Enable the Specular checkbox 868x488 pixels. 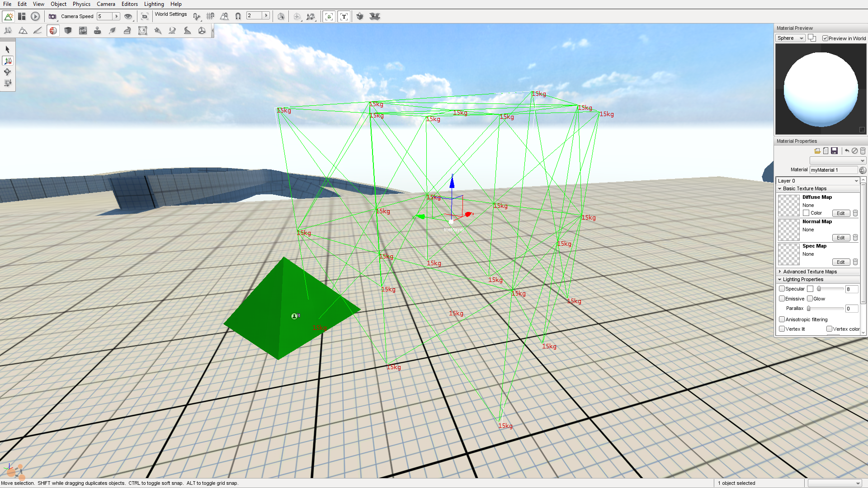click(782, 289)
